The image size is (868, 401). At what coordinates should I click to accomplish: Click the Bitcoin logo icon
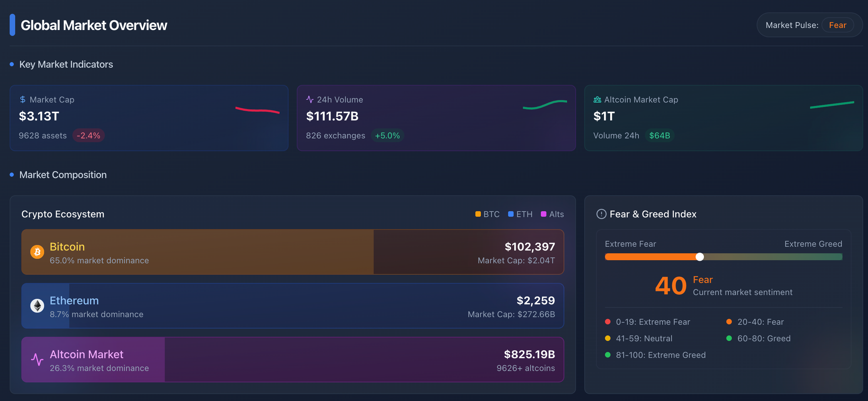(37, 252)
